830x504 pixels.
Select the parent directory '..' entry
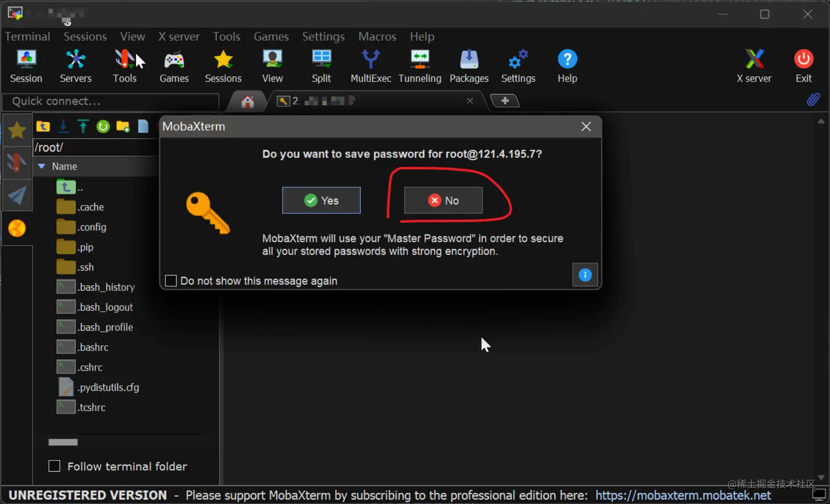coord(70,187)
